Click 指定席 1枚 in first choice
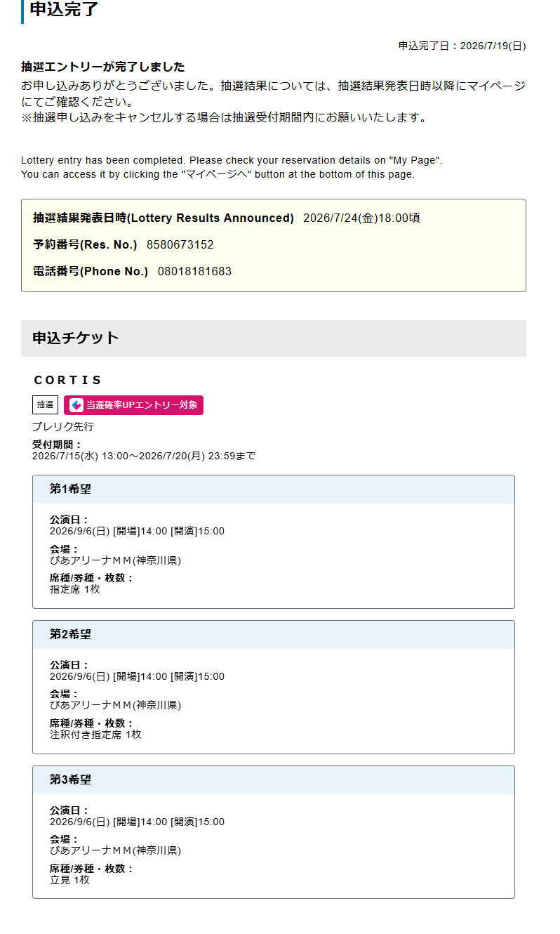560x934 pixels. pos(75,589)
